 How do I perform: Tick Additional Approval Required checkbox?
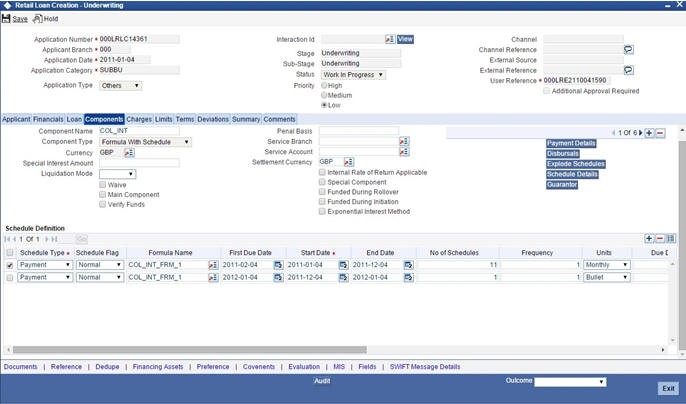click(546, 91)
